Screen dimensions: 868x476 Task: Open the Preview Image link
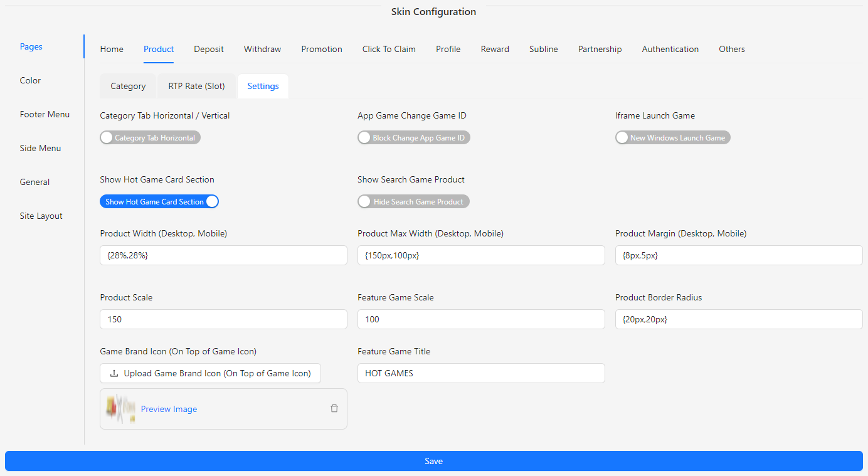pos(169,408)
